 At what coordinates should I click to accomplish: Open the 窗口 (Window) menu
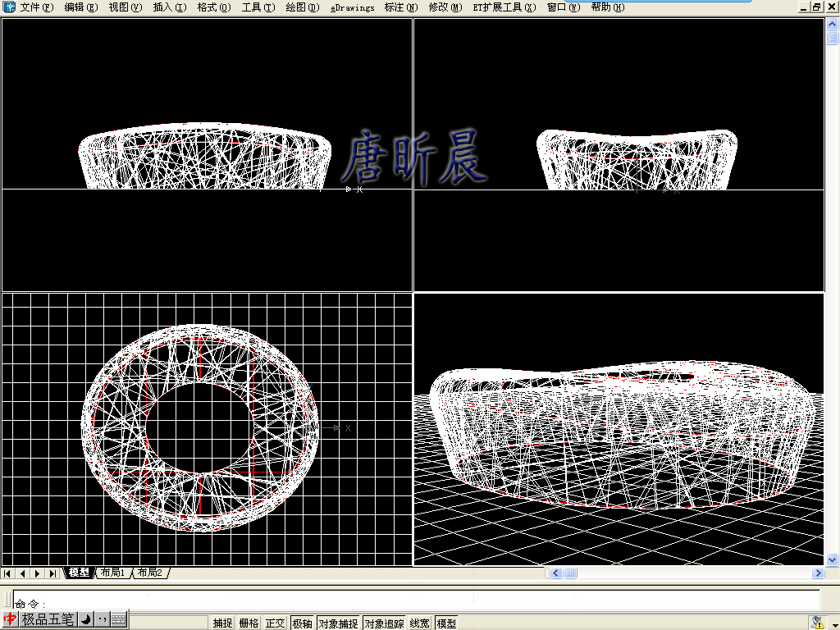pyautogui.click(x=563, y=7)
